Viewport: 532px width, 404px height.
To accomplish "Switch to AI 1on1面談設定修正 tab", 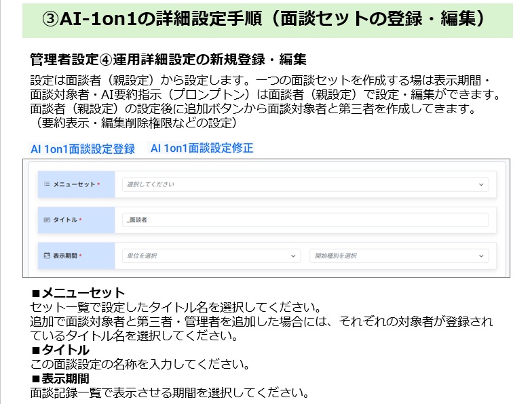I will pyautogui.click(x=202, y=148).
